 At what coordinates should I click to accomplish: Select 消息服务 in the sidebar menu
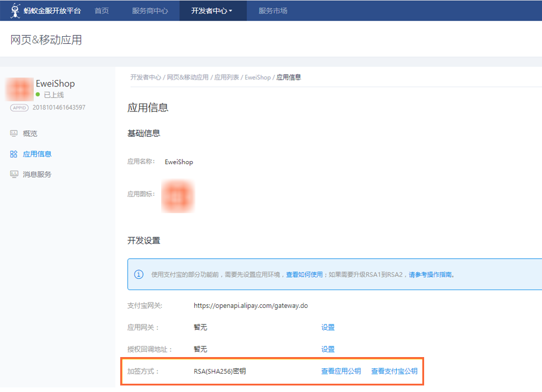pyautogui.click(x=37, y=175)
